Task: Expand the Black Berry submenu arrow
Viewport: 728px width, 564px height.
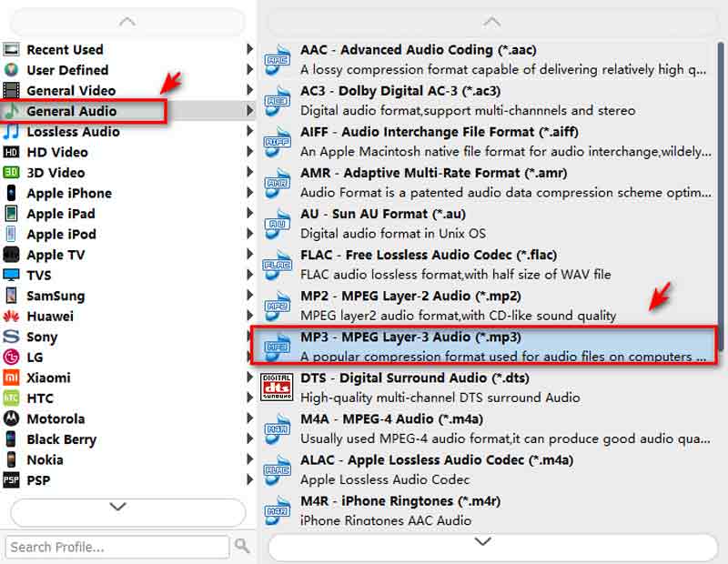Action: (x=249, y=438)
